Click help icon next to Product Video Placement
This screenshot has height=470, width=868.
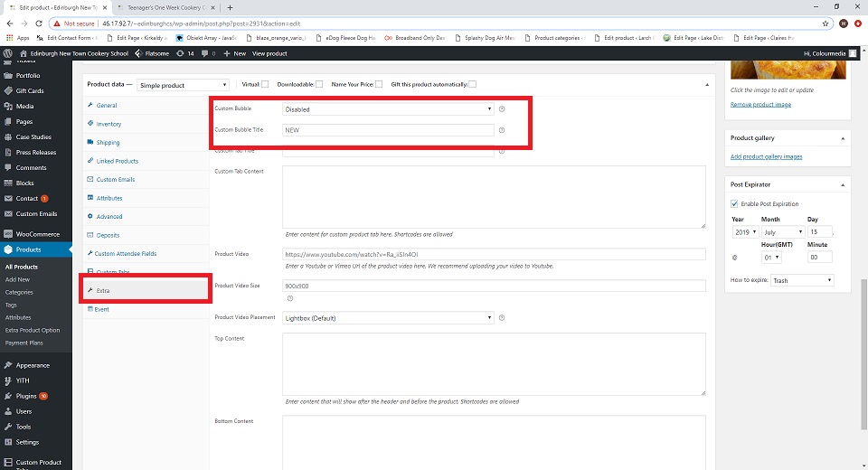502,317
